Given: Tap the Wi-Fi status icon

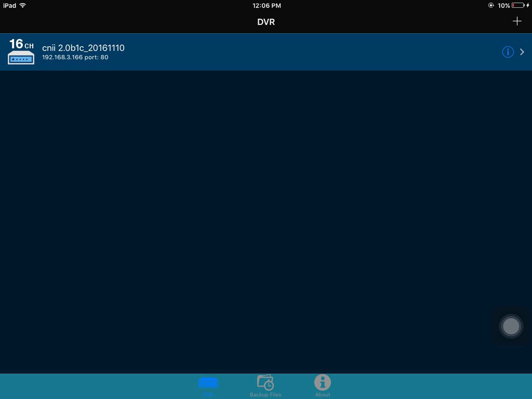Looking at the screenshot, I should (23, 5).
